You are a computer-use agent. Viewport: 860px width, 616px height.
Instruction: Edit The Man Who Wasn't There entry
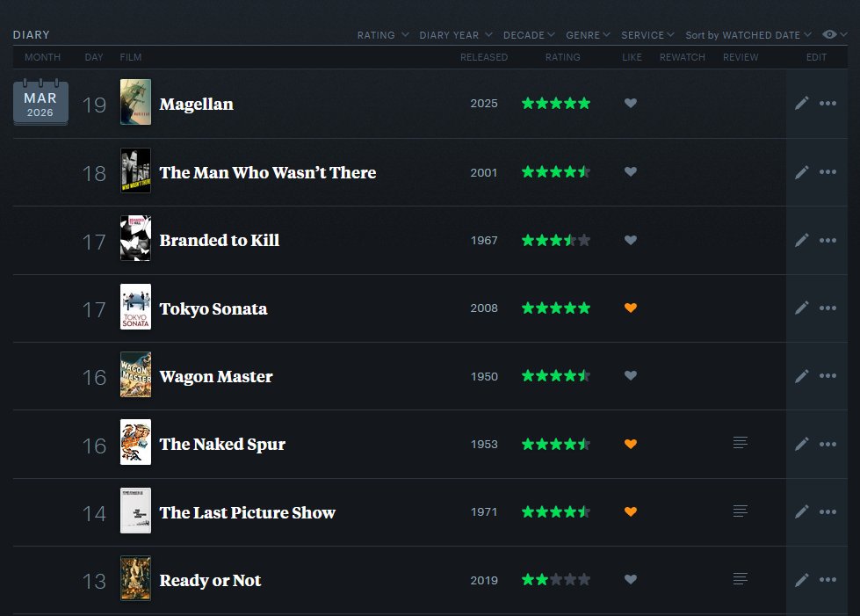801,172
